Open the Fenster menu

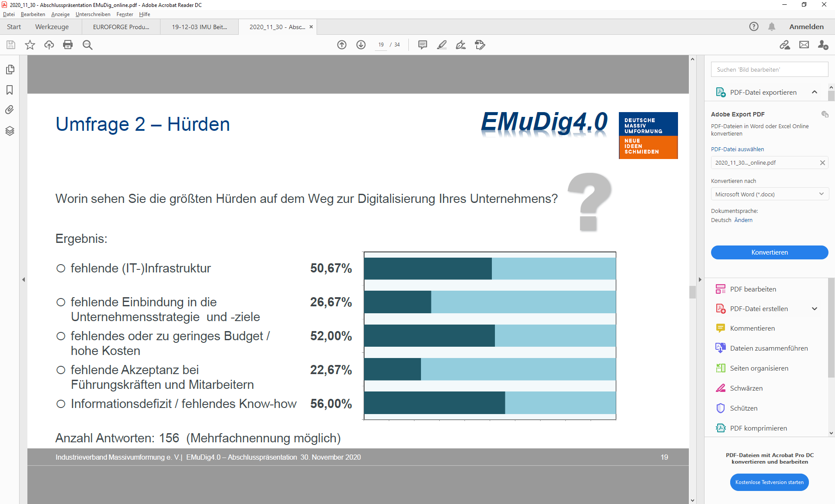(x=125, y=14)
